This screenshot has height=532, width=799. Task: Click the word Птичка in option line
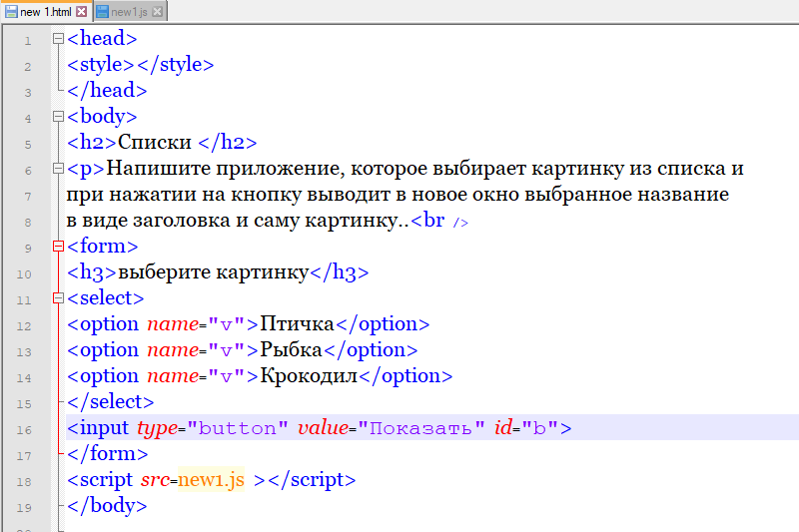pyautogui.click(x=296, y=324)
